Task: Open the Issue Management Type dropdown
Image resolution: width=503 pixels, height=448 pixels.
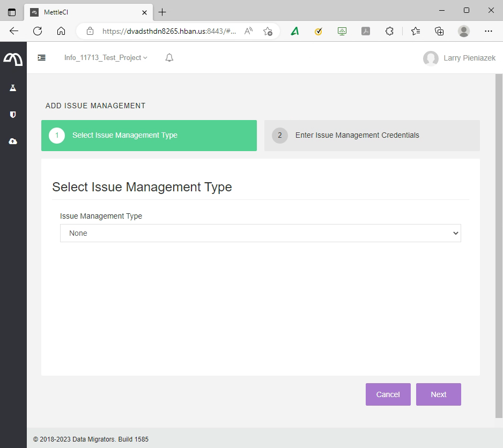Action: pyautogui.click(x=260, y=233)
